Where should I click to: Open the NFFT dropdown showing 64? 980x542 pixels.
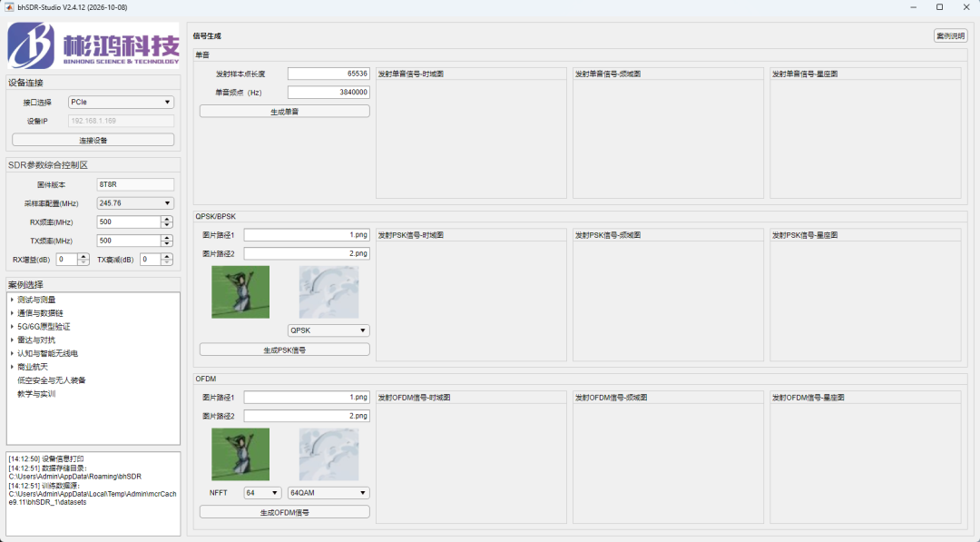(x=262, y=493)
